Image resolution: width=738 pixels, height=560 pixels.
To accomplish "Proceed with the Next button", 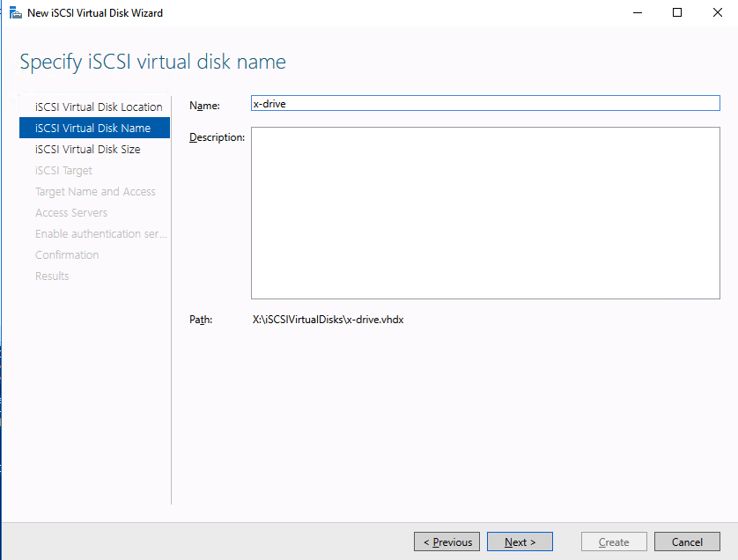I will click(x=519, y=542).
